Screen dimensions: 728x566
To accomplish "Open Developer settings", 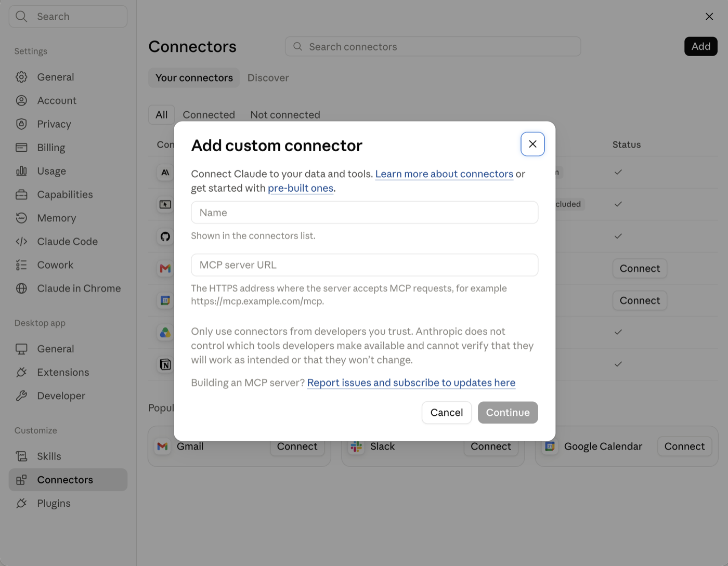I will (68, 396).
